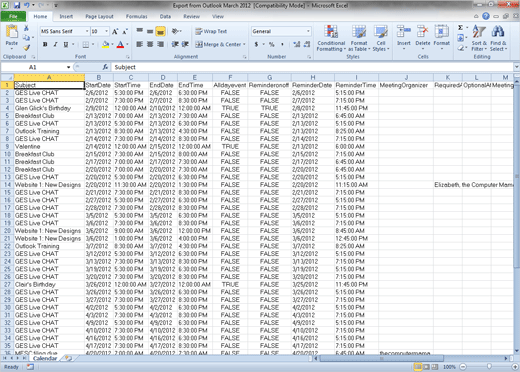Open the General number format dropdown
Viewport: 520px width, 372px height.
tap(308, 31)
